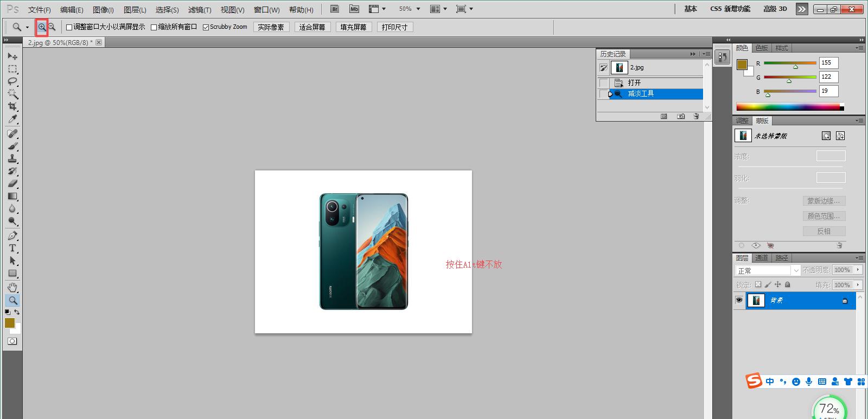The height and width of the screenshot is (419, 868).
Task: Toggle 调整窗口大小以满屏显示 checkbox
Action: (x=69, y=27)
